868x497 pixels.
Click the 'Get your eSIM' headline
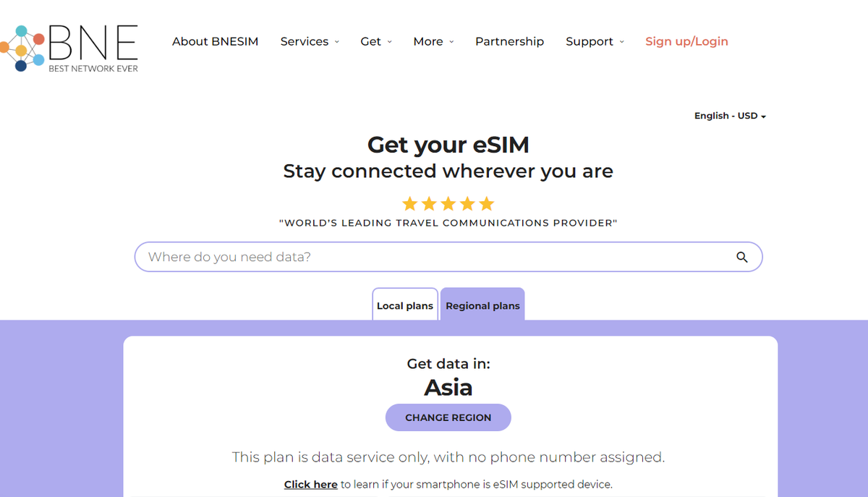(x=448, y=145)
